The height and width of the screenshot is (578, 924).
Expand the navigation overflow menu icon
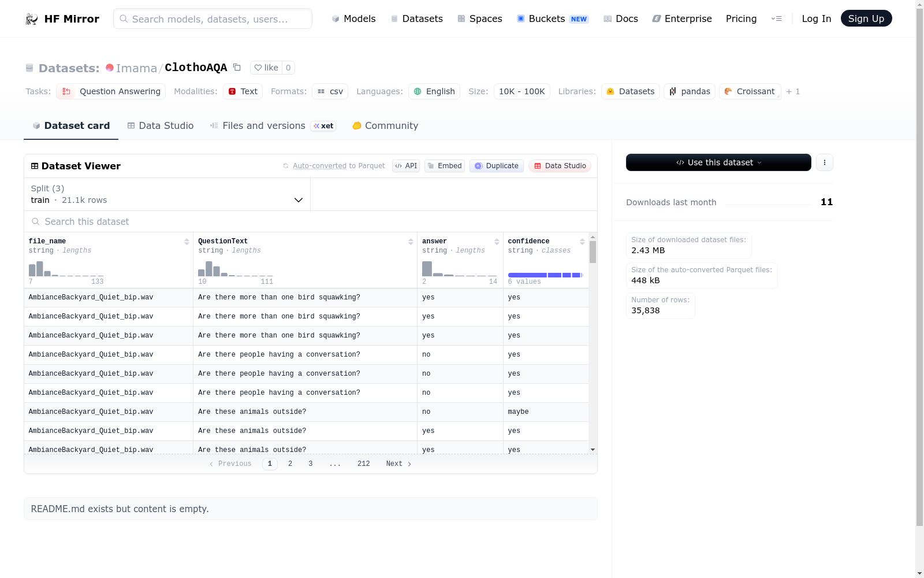tap(776, 18)
